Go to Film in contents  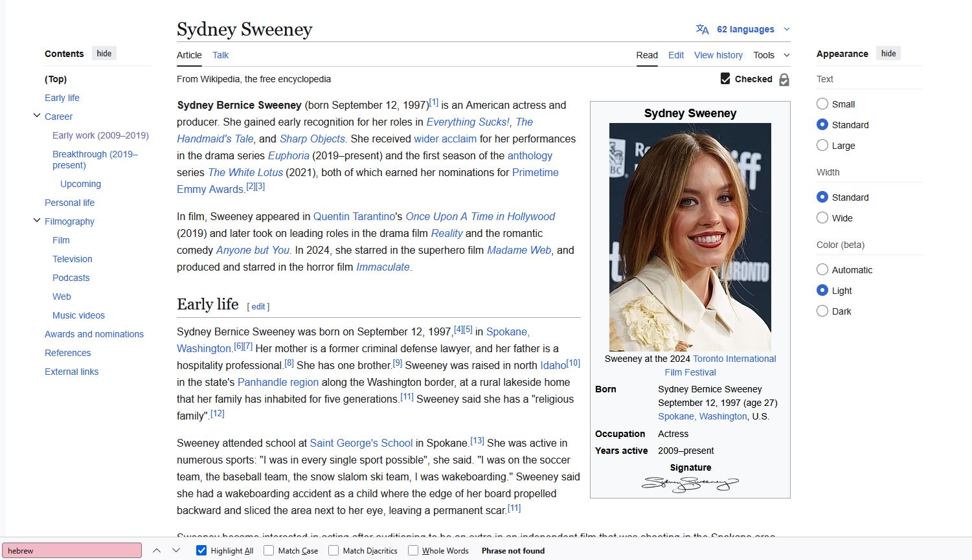pyautogui.click(x=61, y=240)
